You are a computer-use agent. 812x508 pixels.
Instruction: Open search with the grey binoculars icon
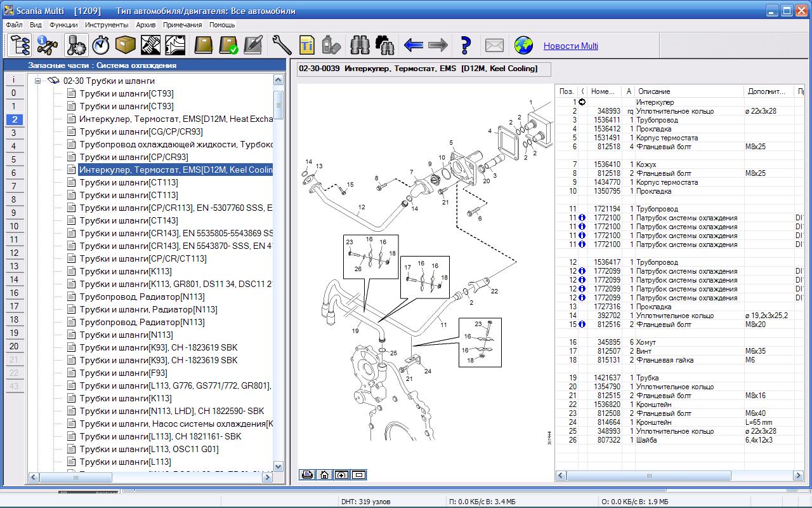[x=360, y=45]
